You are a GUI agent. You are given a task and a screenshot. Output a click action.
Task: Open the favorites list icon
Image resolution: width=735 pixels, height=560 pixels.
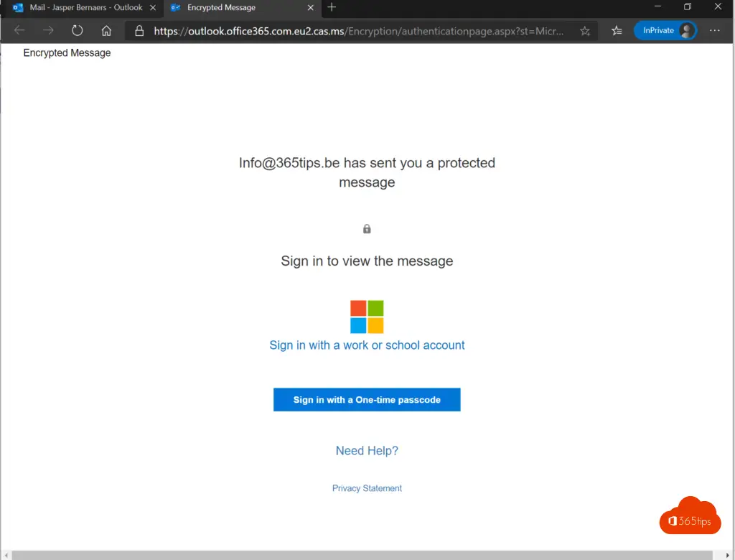(x=617, y=30)
